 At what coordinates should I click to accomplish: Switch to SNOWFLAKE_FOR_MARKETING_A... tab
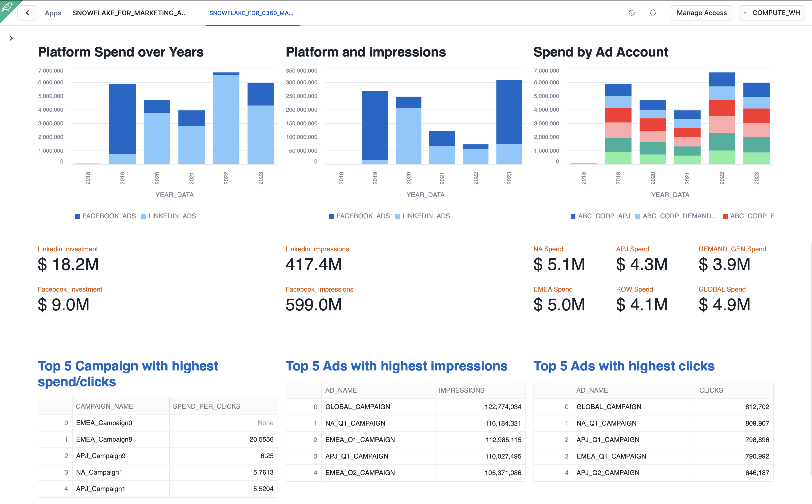click(130, 13)
